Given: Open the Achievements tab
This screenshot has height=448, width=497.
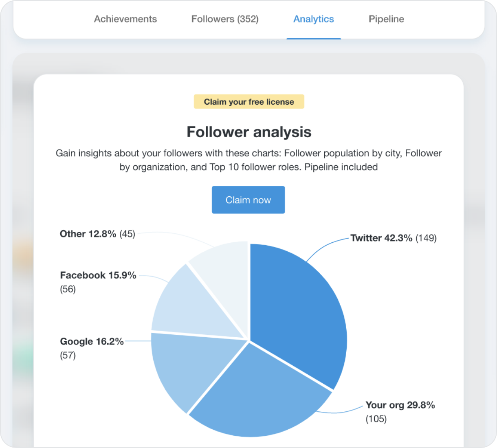Looking at the screenshot, I should [x=125, y=19].
